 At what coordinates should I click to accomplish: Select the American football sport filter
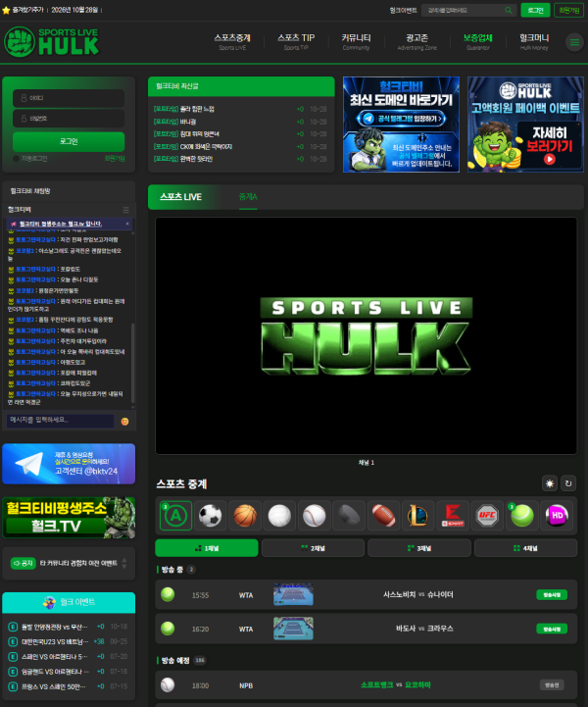click(x=383, y=516)
